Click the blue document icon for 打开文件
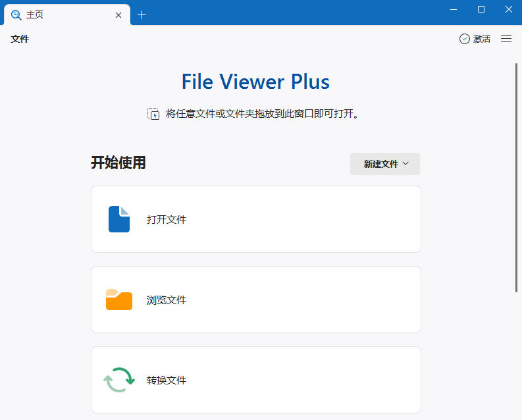522x420 pixels. (x=119, y=219)
